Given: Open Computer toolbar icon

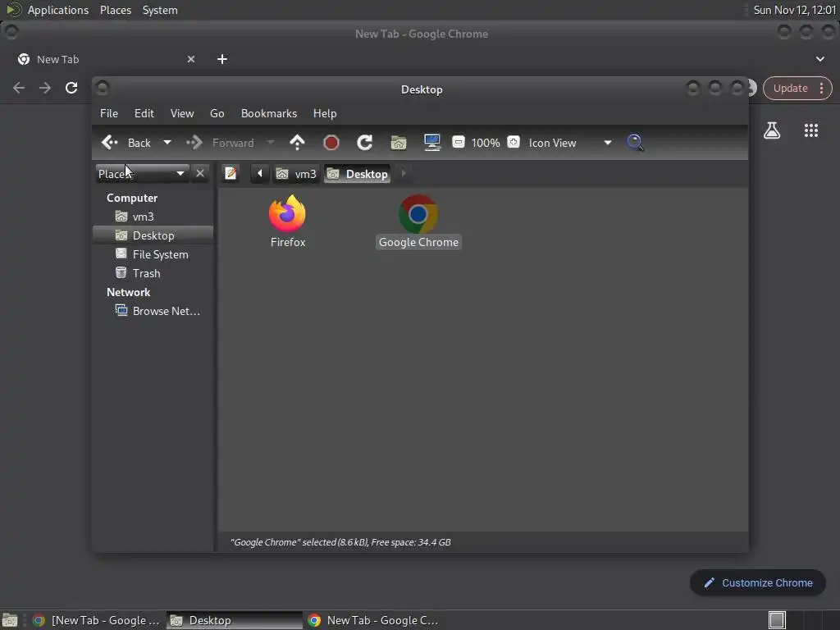Looking at the screenshot, I should point(432,143).
